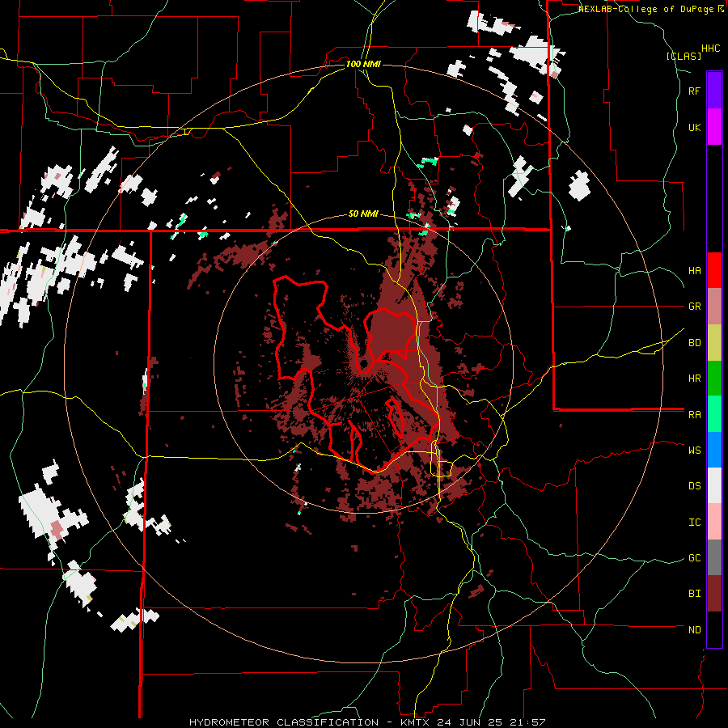Click the pink-brown GR color swatch
The height and width of the screenshot is (728, 728).
coord(714,307)
